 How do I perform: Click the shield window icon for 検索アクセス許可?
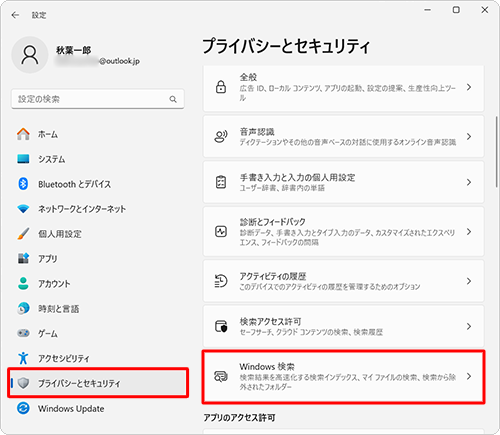221,326
